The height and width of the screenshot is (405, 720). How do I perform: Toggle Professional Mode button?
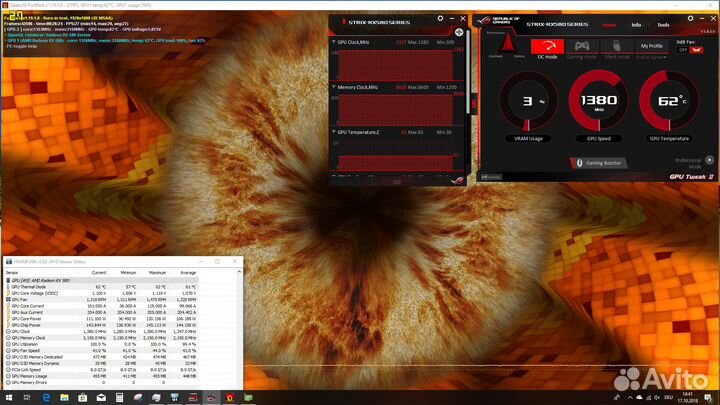coord(710,160)
